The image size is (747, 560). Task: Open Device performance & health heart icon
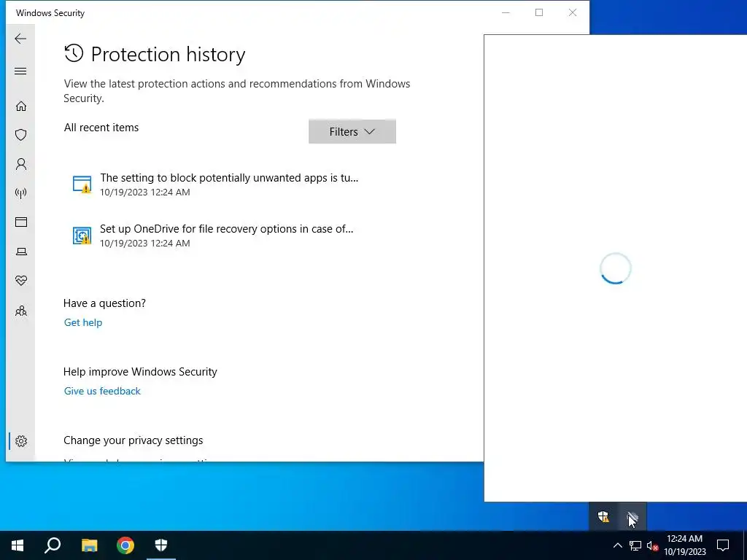(21, 281)
